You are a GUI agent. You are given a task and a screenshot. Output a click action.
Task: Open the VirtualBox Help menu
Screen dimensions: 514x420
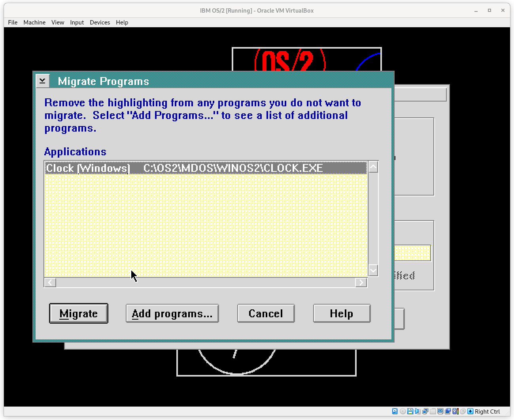(122, 23)
